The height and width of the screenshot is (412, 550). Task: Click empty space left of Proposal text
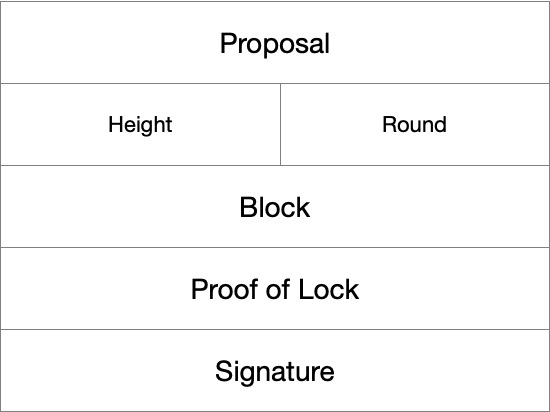pos(110,43)
